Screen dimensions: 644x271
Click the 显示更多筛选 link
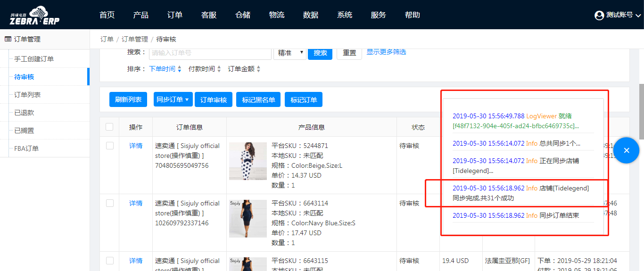click(386, 52)
